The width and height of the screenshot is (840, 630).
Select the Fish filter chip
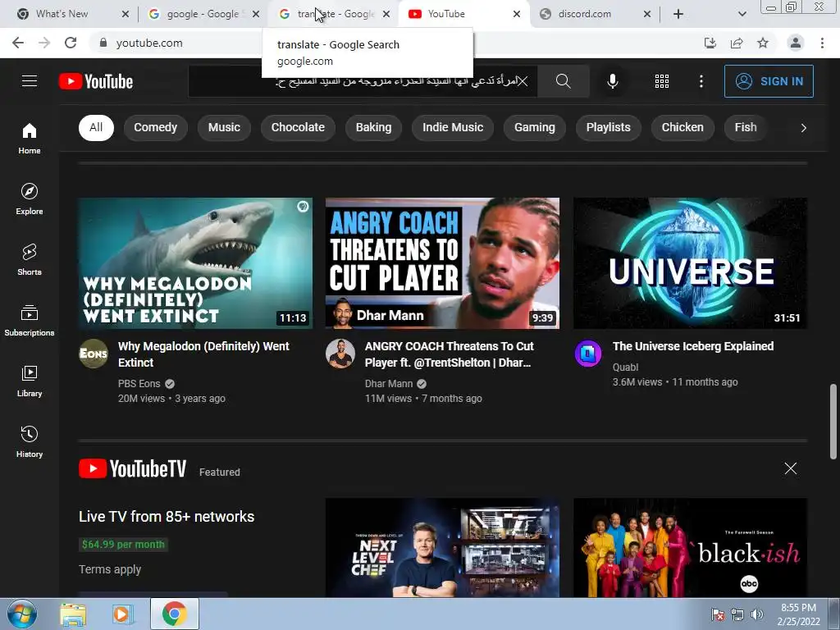pyautogui.click(x=746, y=127)
